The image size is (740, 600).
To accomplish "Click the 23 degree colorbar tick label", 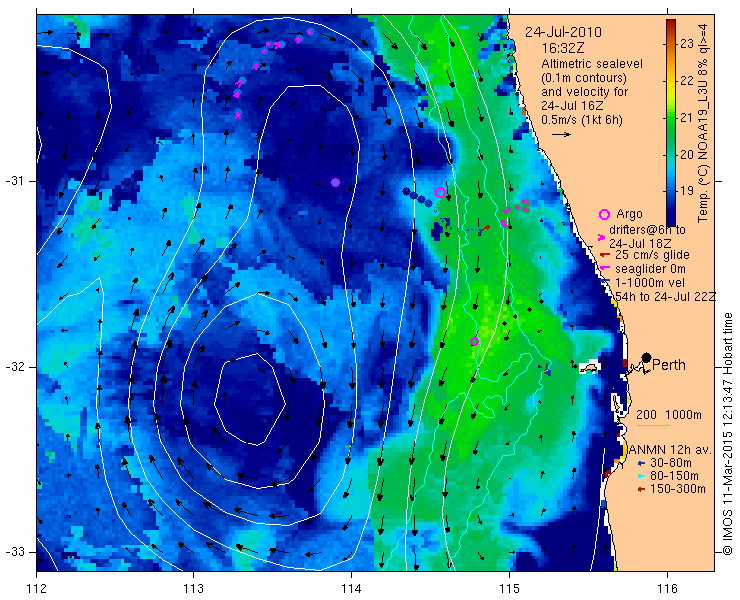I will [687, 44].
